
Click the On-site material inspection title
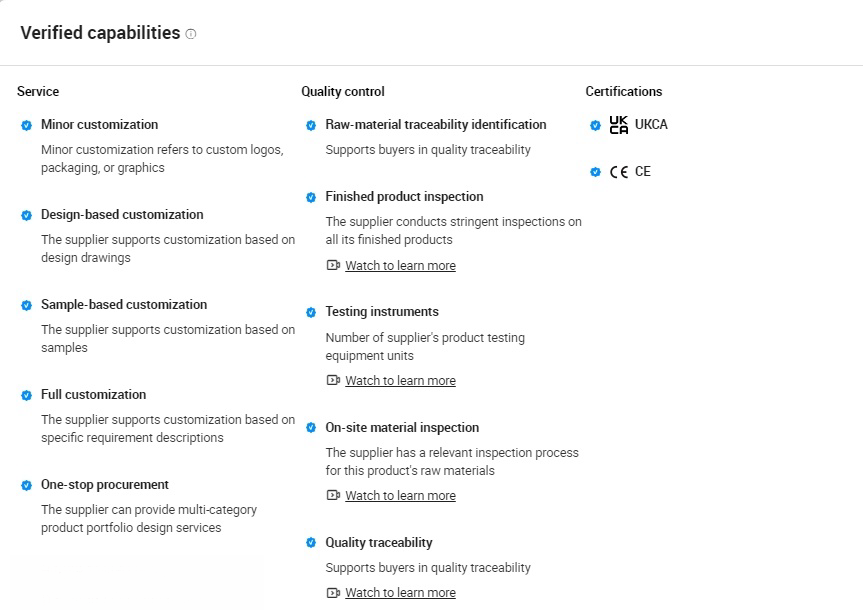[402, 428]
